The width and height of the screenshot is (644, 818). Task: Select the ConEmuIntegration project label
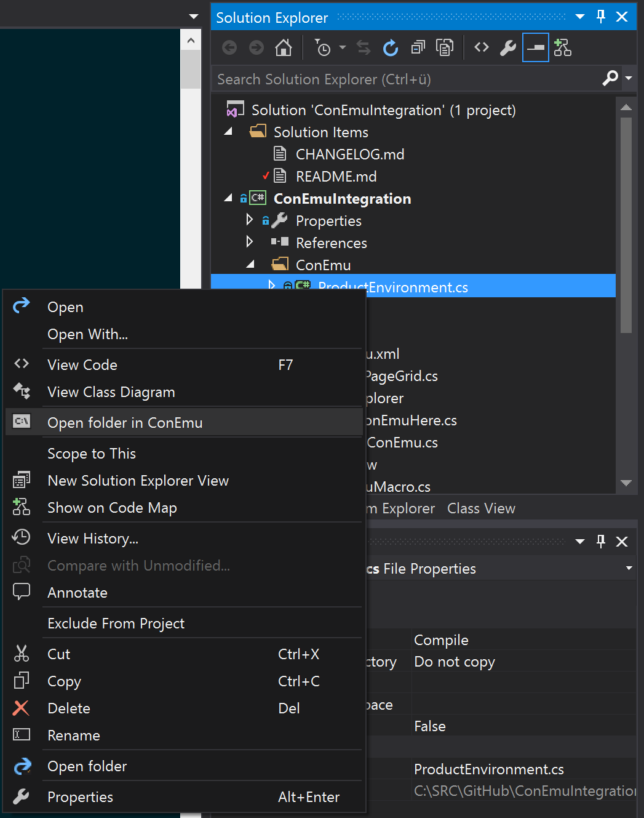[342, 199]
